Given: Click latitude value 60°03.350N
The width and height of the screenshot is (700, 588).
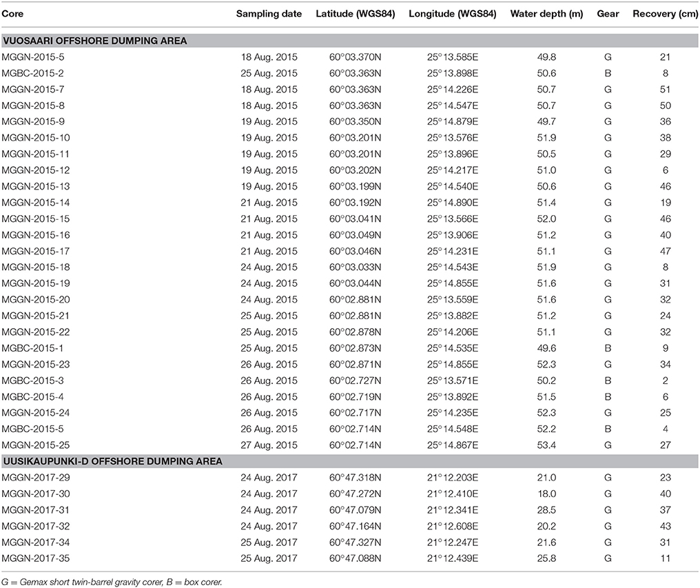Looking at the screenshot, I should (x=356, y=121).
